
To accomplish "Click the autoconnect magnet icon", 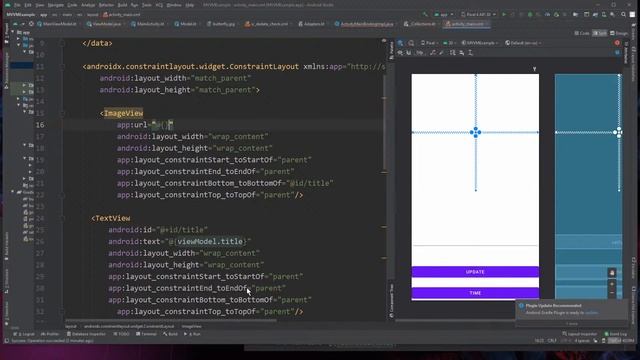I will click(409, 53).
